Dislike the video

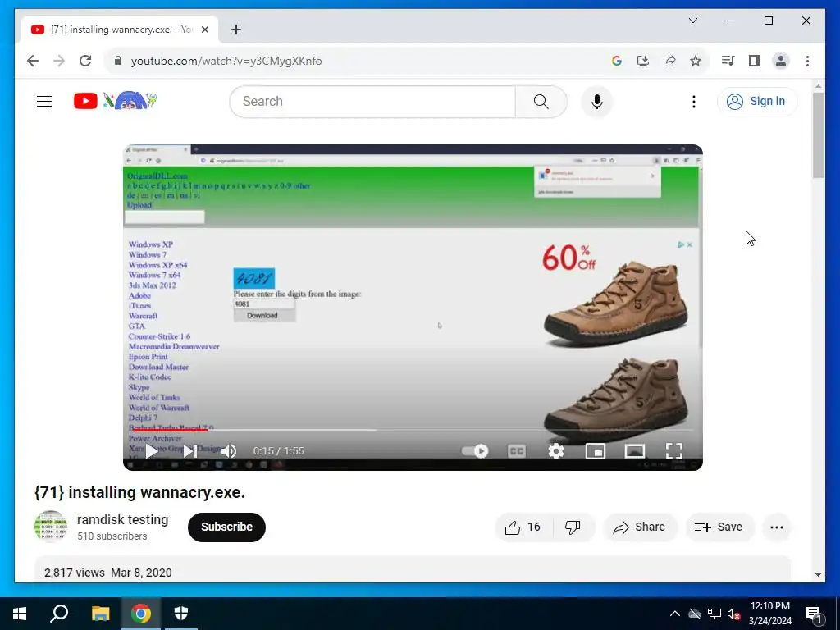coord(573,527)
